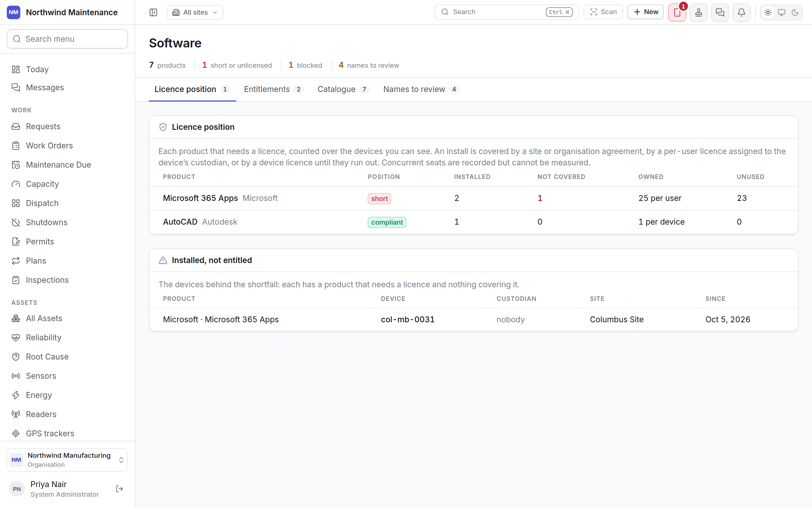
Task: Open Messages in the sidebar
Action: coord(67,87)
